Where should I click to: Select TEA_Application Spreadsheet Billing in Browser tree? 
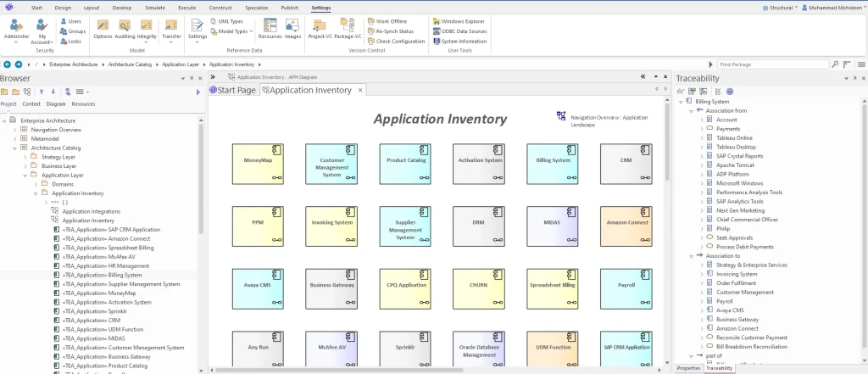tap(108, 248)
